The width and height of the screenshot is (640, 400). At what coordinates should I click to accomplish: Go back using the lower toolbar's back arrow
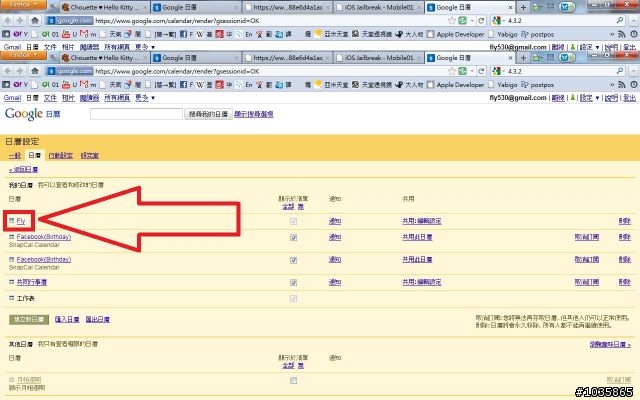coord(8,71)
